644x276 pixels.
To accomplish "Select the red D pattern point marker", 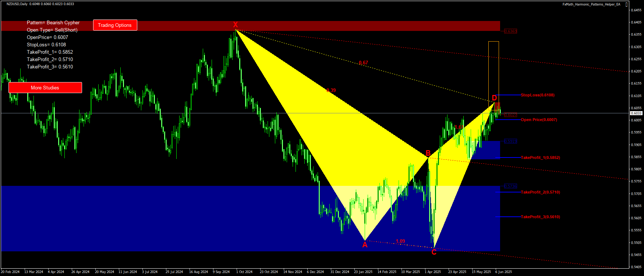I will pos(494,98).
